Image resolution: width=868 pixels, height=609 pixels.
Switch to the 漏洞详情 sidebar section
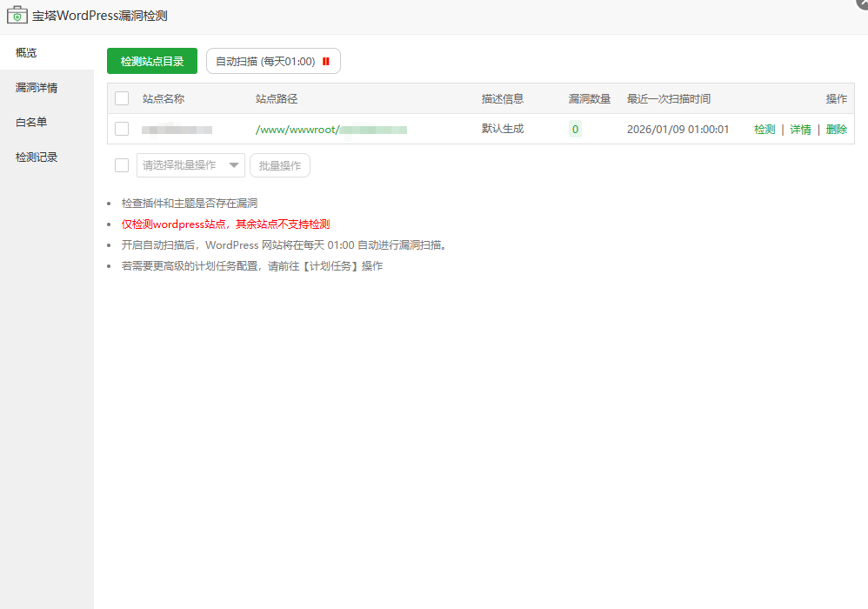(35, 87)
